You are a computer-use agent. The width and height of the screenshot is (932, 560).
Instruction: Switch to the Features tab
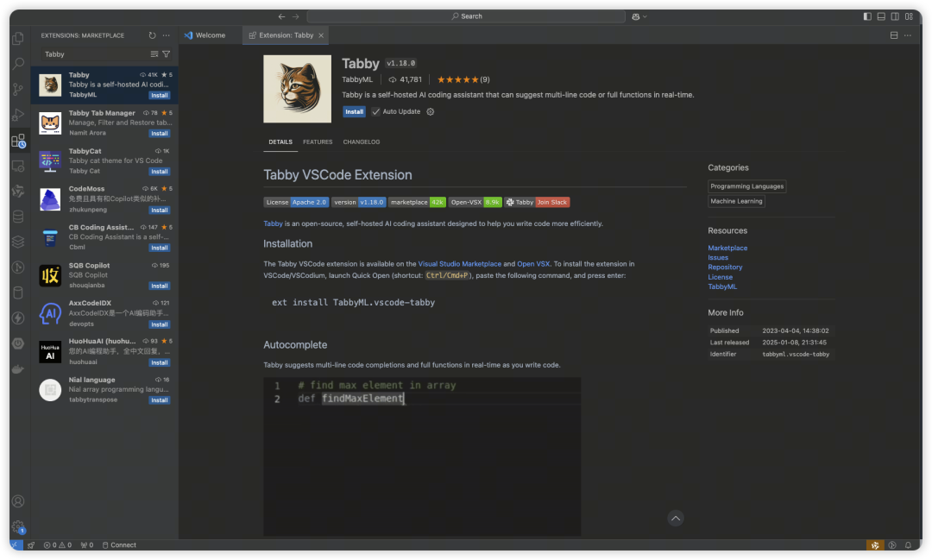tap(318, 142)
